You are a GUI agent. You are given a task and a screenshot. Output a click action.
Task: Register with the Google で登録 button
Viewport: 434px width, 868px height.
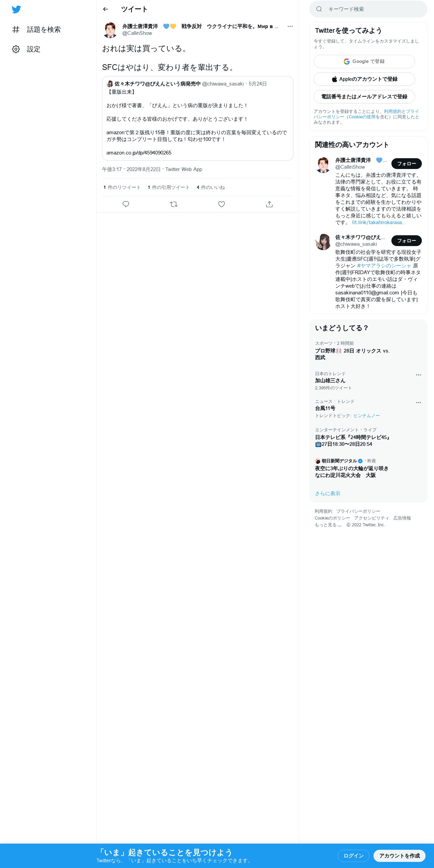(364, 62)
